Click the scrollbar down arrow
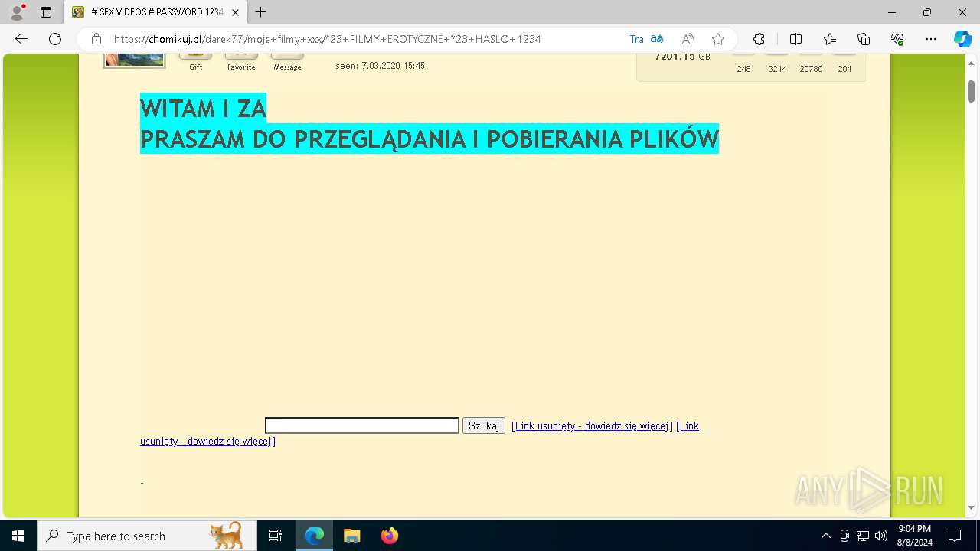Image resolution: width=980 pixels, height=551 pixels. 971,507
